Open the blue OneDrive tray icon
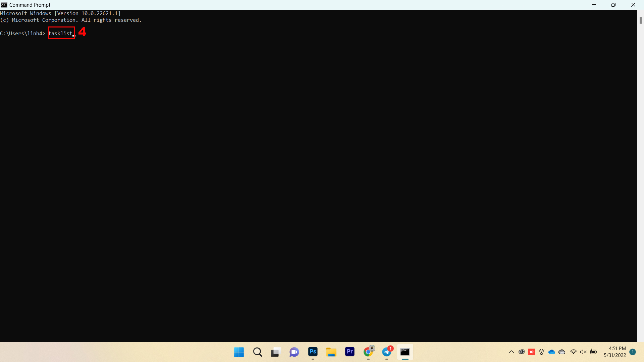This screenshot has width=644, height=362. coord(551,352)
